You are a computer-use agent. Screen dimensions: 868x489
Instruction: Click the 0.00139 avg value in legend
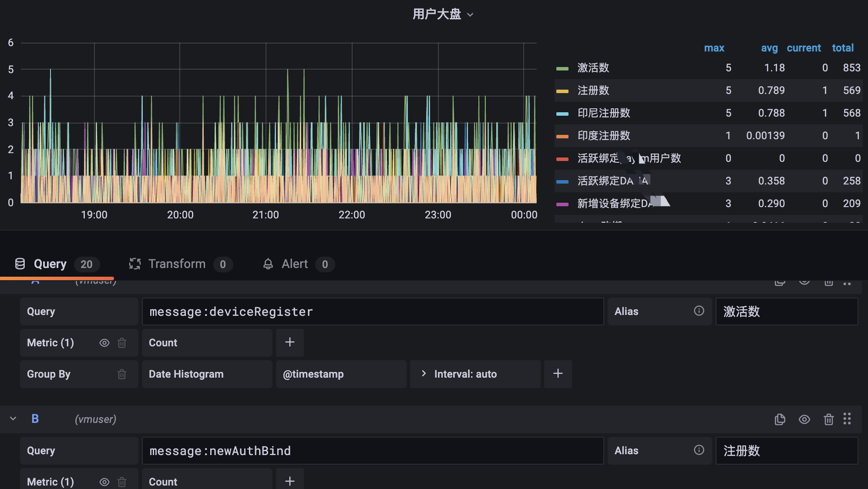[x=765, y=136]
